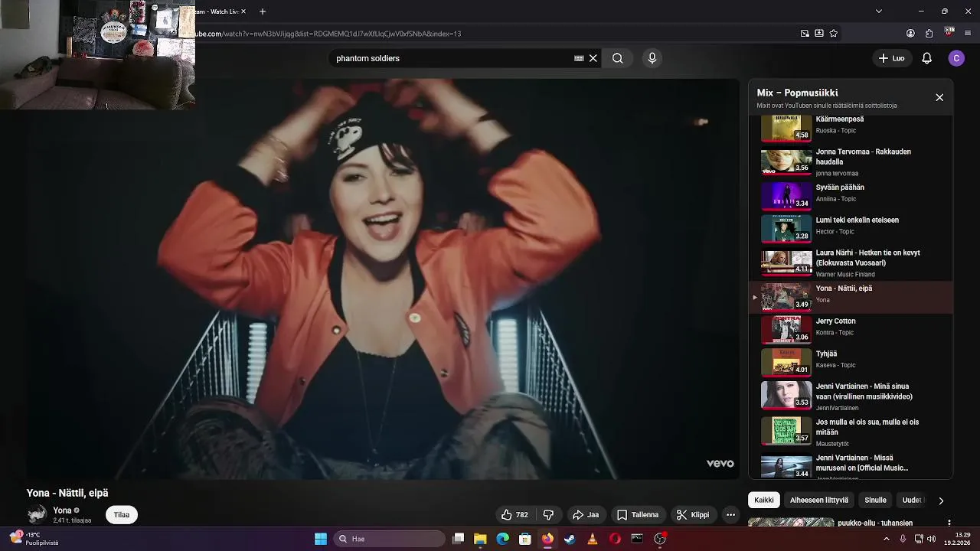Open Steam from taskbar

570,539
